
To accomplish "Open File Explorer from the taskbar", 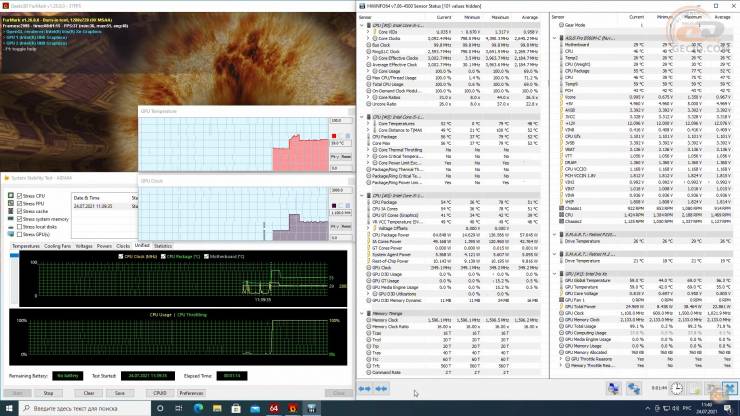I will 217,408.
